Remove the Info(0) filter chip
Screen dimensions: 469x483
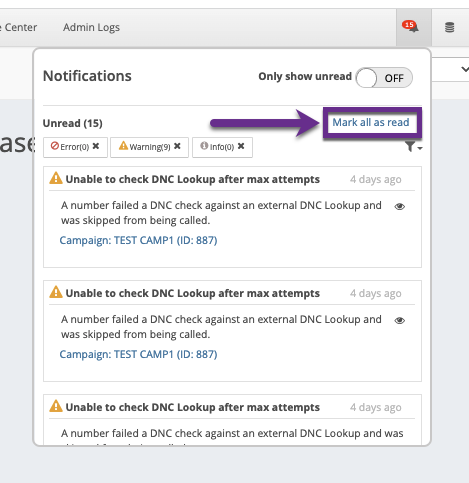[241, 146]
